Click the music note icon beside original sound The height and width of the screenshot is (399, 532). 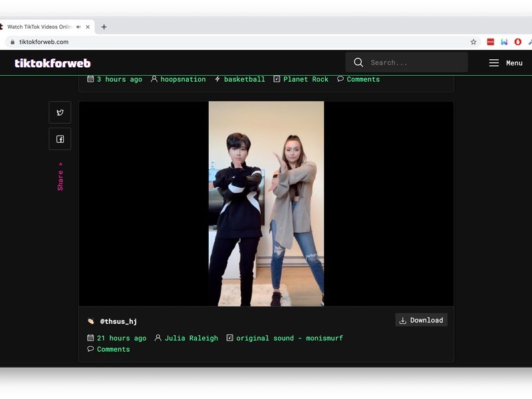[229, 338]
